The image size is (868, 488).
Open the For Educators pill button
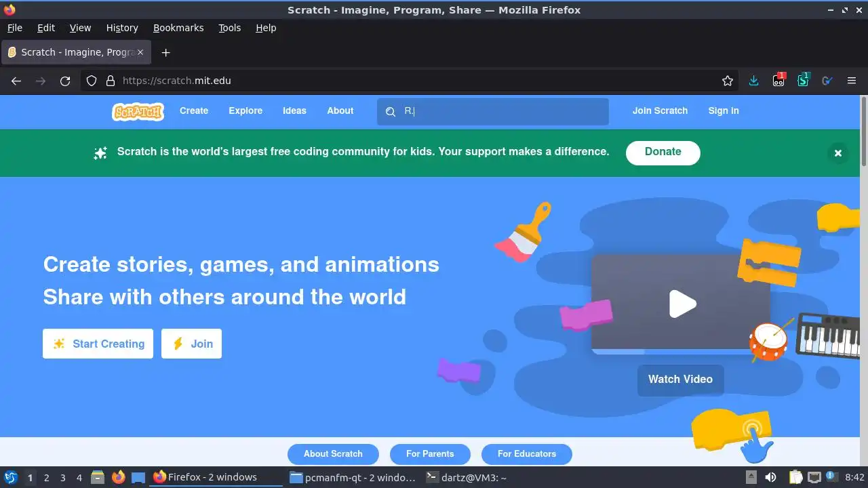(526, 454)
